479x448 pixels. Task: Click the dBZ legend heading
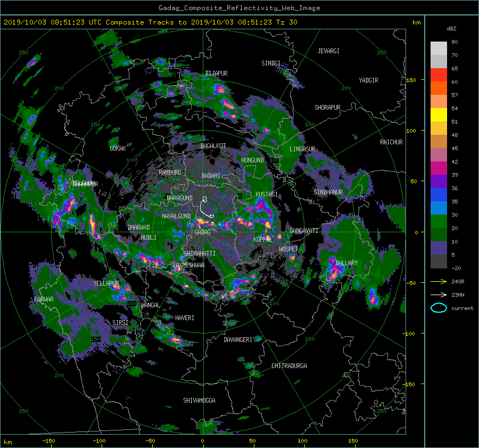tap(451, 28)
